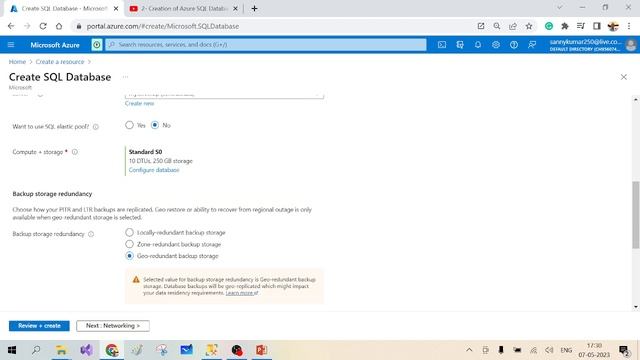Open the media control icon in browser toolbar

(x=581, y=26)
